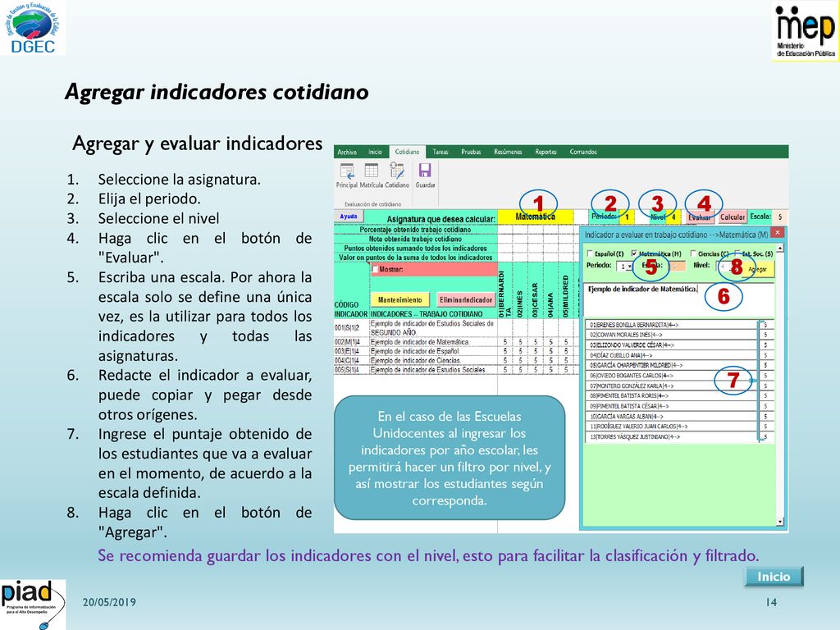Close the indicator evaluation dialog
The width and height of the screenshot is (840, 630).
(x=778, y=232)
